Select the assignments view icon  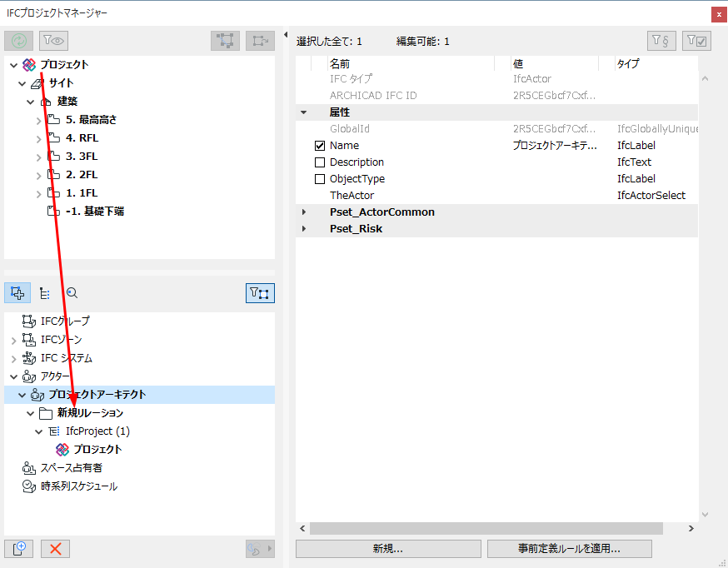[17, 293]
